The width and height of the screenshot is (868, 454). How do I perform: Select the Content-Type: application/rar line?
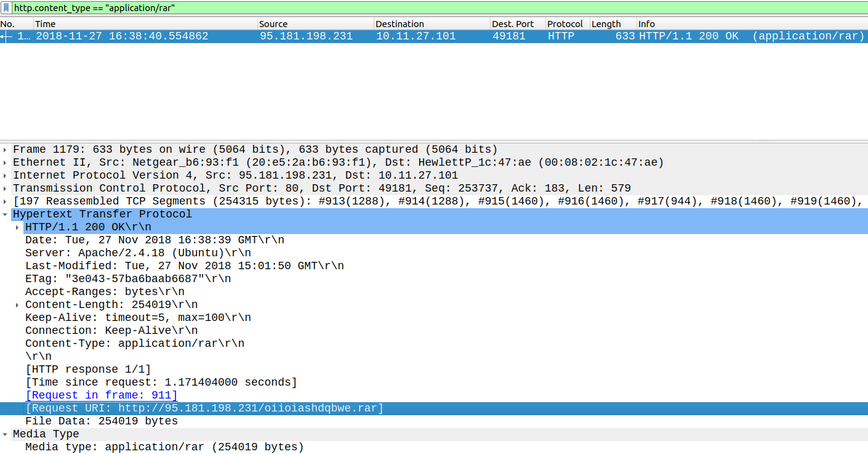tap(134, 344)
